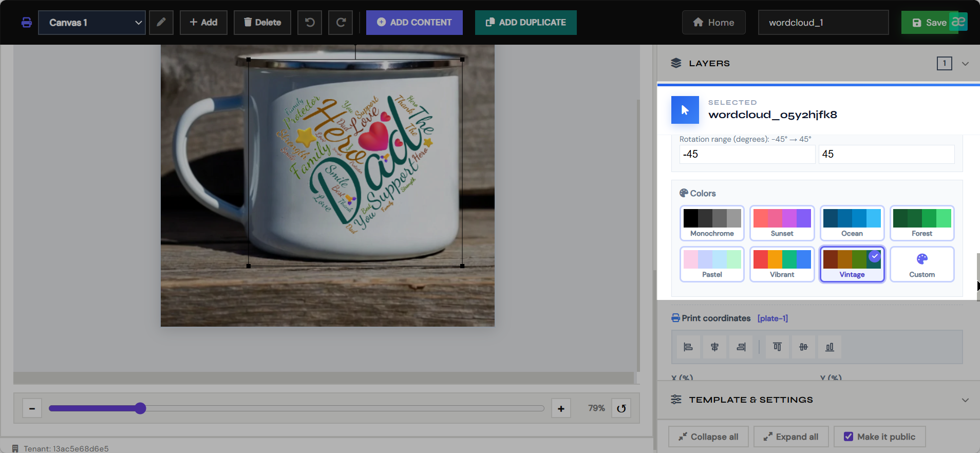Screen dimensions: 980x453
Task: Redo the last action
Action: point(341,23)
